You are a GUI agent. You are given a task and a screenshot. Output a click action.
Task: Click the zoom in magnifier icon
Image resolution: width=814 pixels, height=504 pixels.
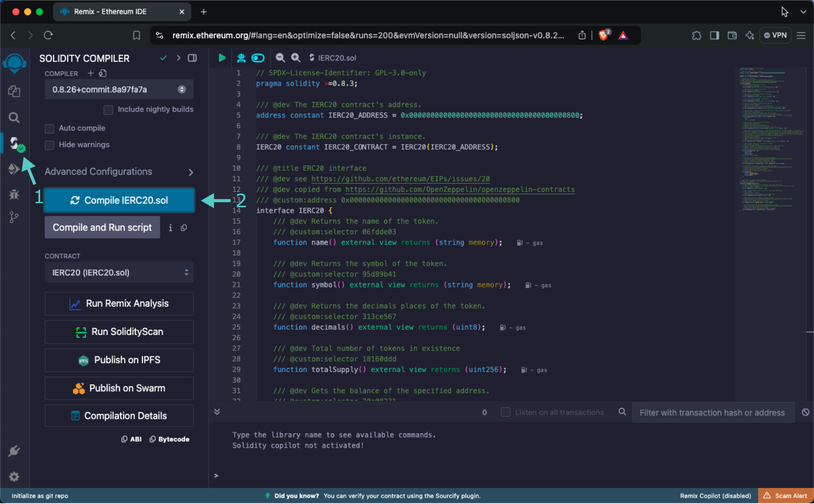[296, 58]
